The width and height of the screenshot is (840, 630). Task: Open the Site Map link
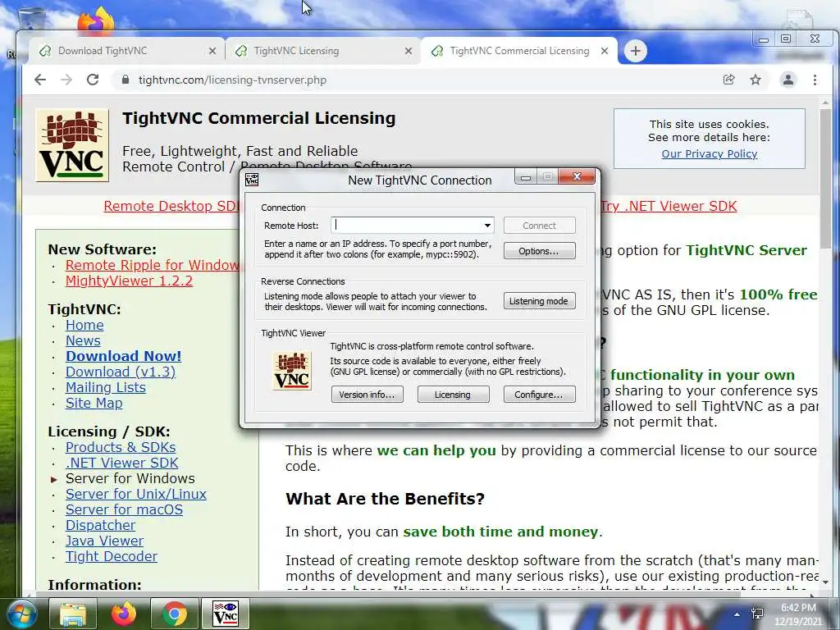click(94, 403)
